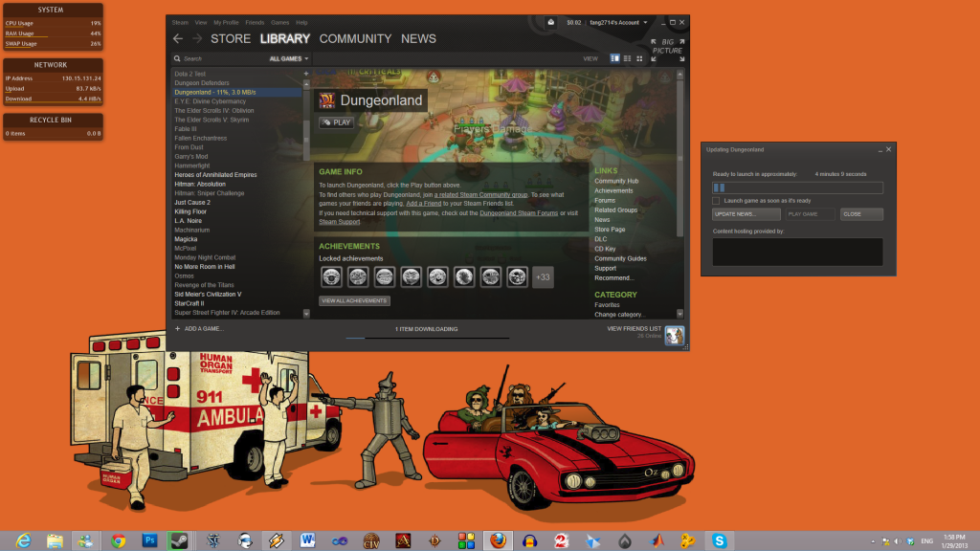Screen dimensions: 980x551
Task: Click the volume icon in system tray
Action: [x=898, y=541]
